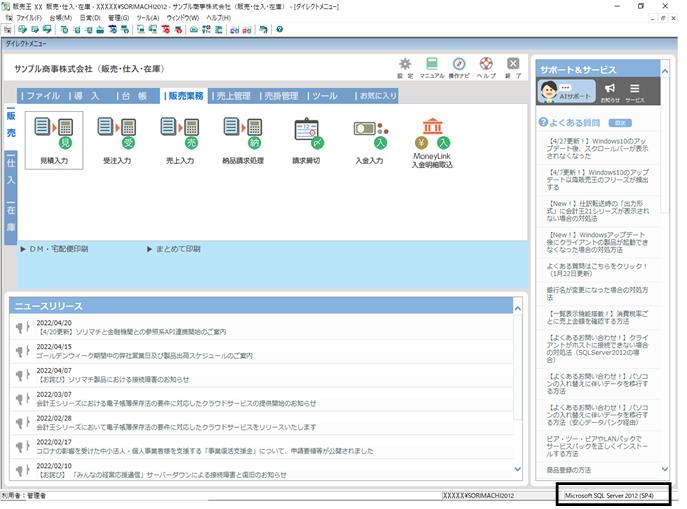Image resolution: width=687 pixels, height=509 pixels.
Task: Switch to the 売掛管理 tab
Action: pos(279,96)
